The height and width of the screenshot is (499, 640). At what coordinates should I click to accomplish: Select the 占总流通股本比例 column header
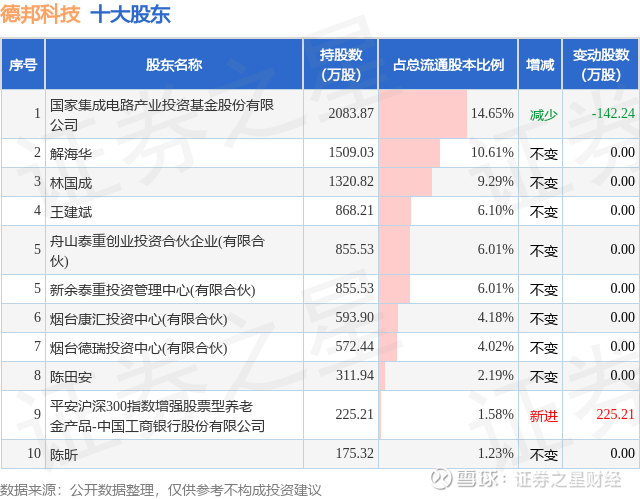(x=448, y=64)
